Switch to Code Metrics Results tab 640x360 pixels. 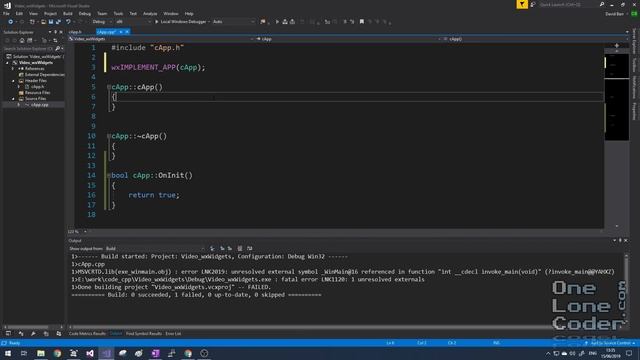[87, 334]
